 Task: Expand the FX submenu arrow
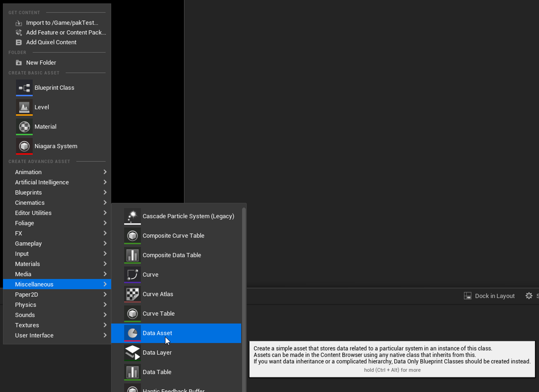(105, 233)
